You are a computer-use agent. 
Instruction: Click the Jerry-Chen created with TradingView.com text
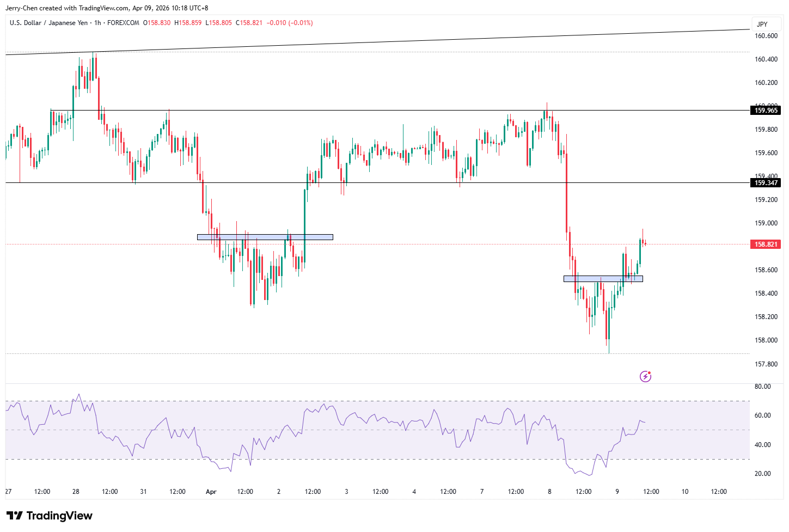[107, 8]
